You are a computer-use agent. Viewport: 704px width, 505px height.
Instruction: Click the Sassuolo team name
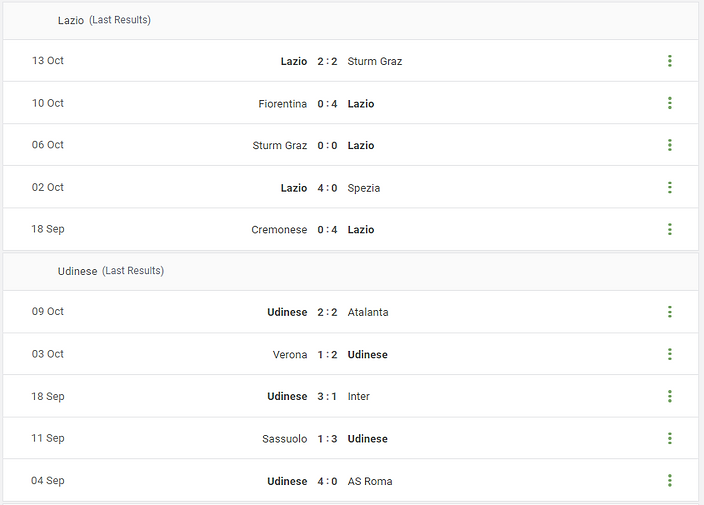(x=285, y=439)
